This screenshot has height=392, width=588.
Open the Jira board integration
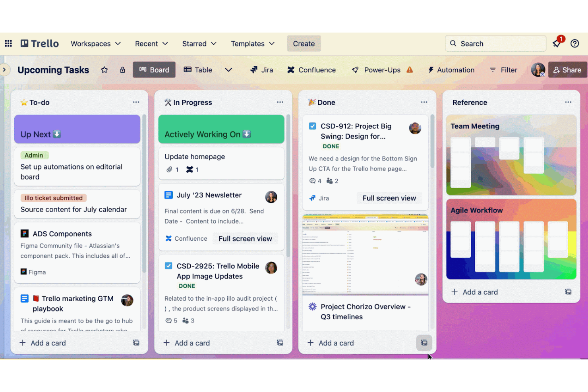261,70
